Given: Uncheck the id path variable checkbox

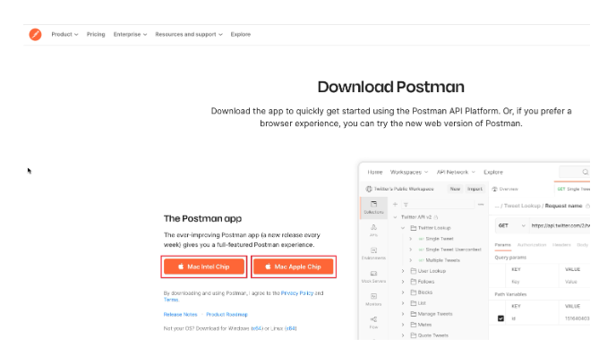Looking at the screenshot, I should 500,318.
